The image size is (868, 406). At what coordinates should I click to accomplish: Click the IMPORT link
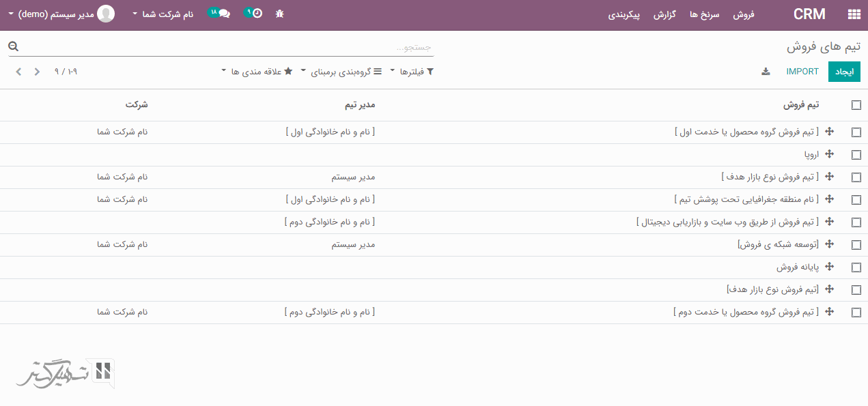click(802, 71)
